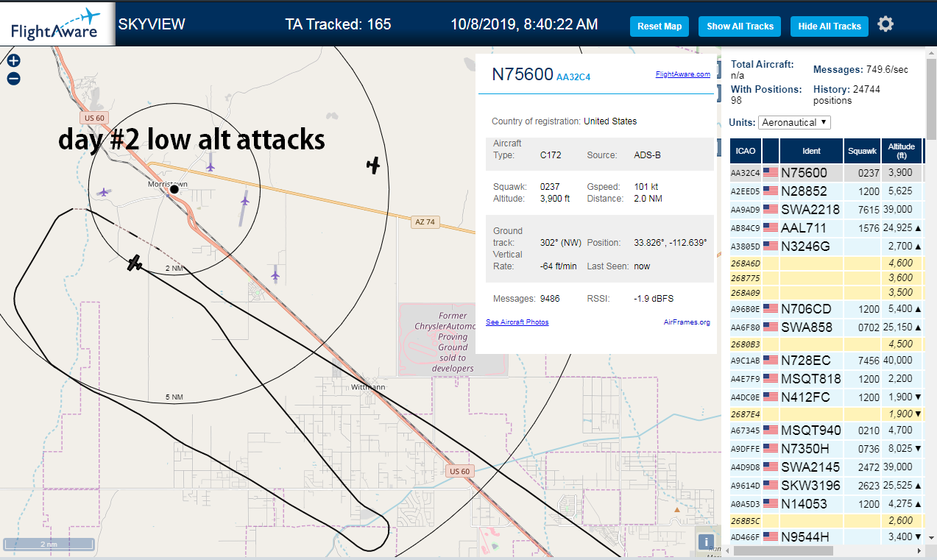
Task: Click the black aircraft icon north of AZ 74
Action: tap(374, 166)
